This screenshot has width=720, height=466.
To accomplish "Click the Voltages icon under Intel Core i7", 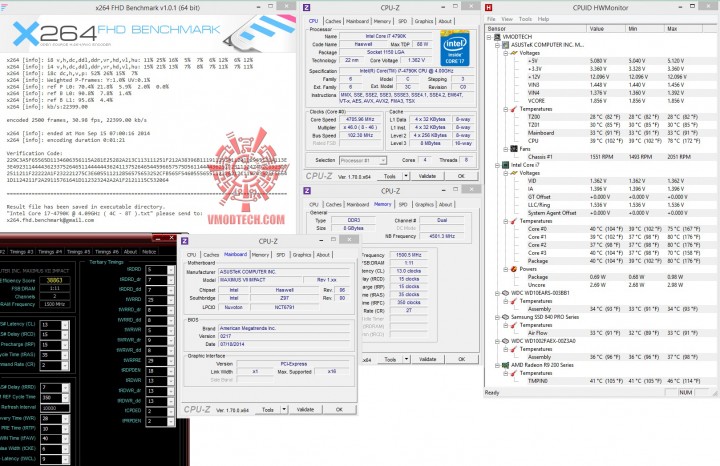I will pos(514,173).
